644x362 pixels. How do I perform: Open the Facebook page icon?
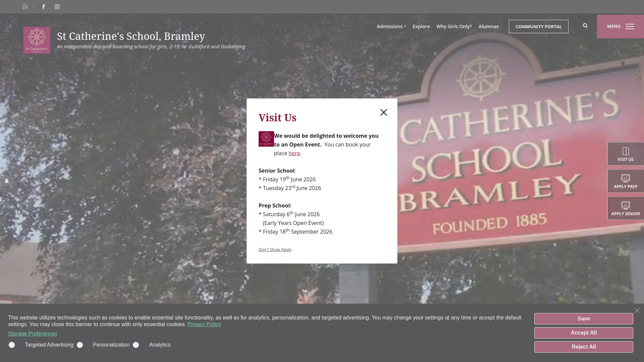[44, 7]
